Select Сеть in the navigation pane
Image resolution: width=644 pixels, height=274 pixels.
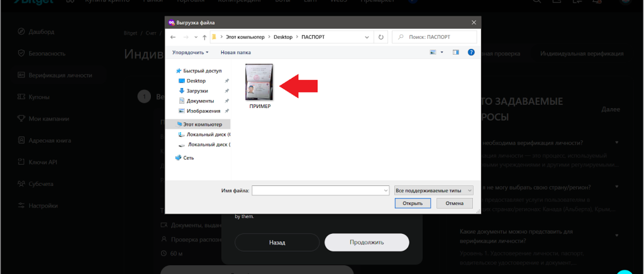(188, 157)
